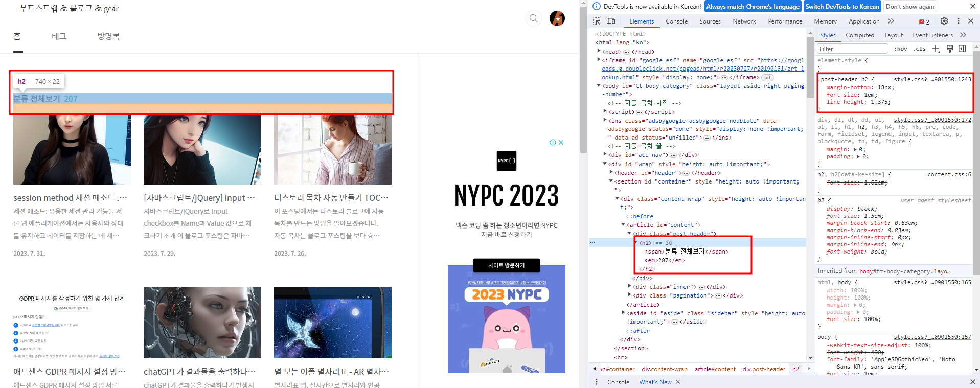Screen dimensions: 980x388
Task: Open the Console drawer tab
Action: coord(618,382)
